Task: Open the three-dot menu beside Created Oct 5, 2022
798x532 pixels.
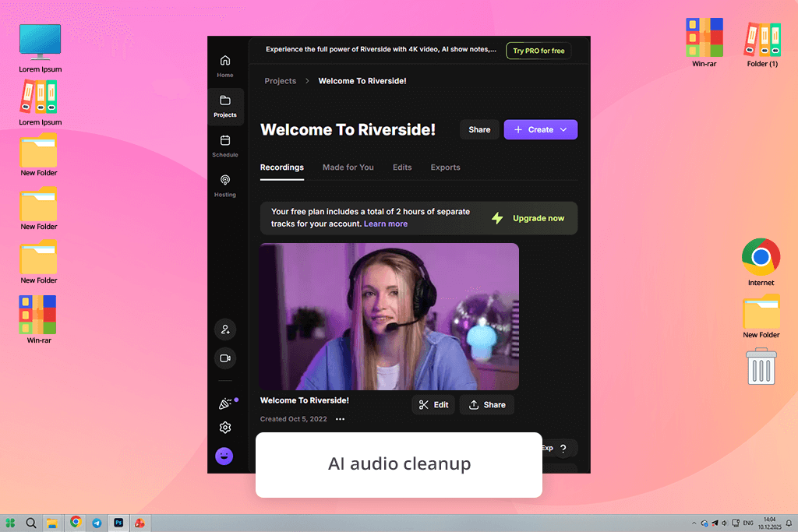Action: point(340,419)
